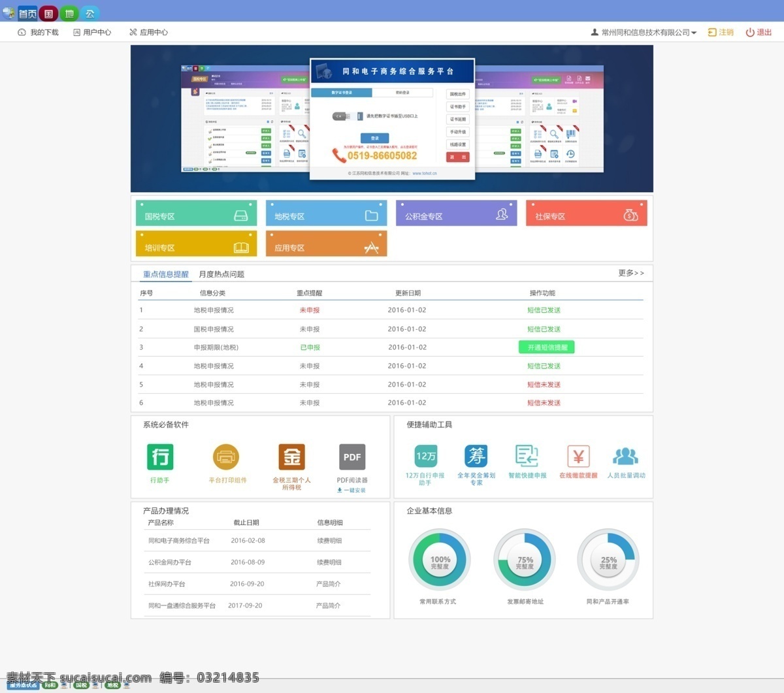Click the PDF 一键安装 link
The width and height of the screenshot is (784, 693).
pos(351,490)
